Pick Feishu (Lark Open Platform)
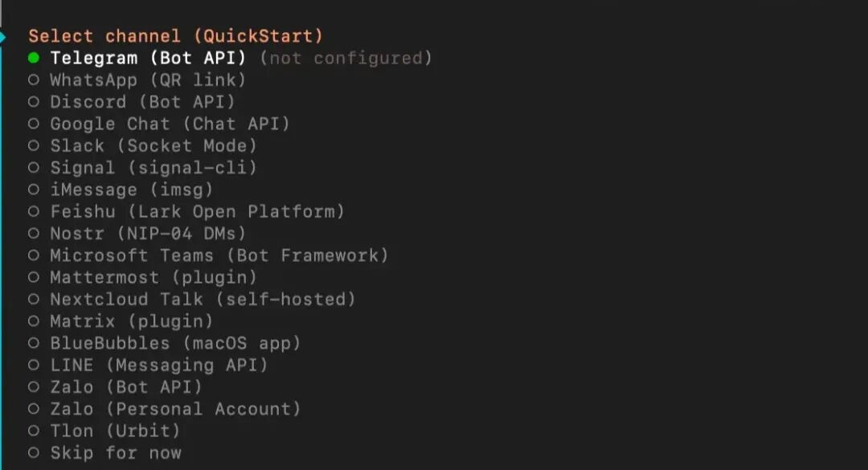The width and height of the screenshot is (868, 470). coord(197,211)
